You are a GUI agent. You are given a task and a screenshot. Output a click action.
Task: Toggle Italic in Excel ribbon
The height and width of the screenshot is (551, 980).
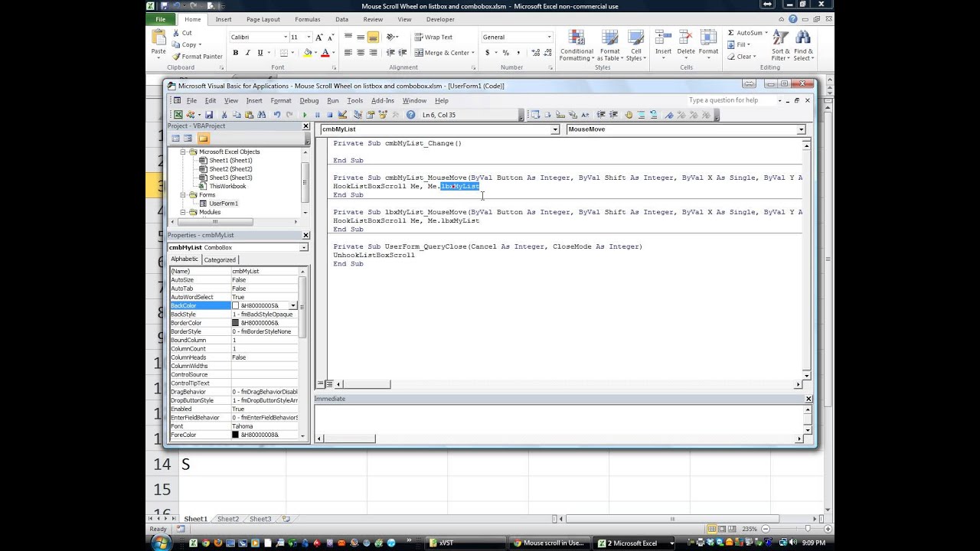(x=248, y=53)
